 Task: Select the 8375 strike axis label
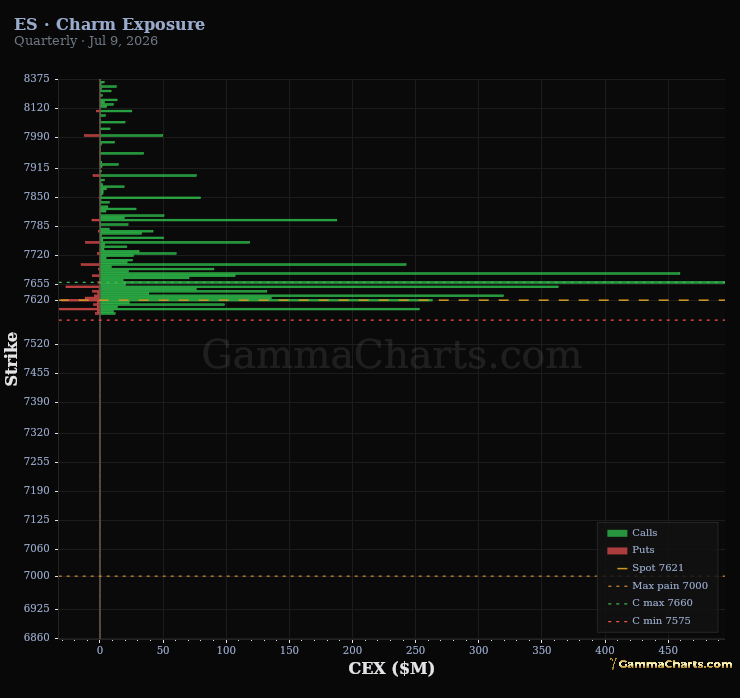(x=37, y=78)
